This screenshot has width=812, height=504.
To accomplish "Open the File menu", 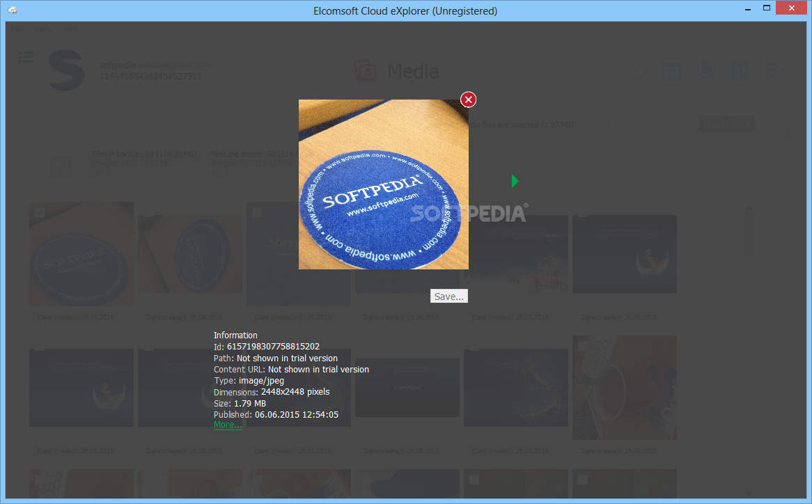I will click(x=17, y=29).
